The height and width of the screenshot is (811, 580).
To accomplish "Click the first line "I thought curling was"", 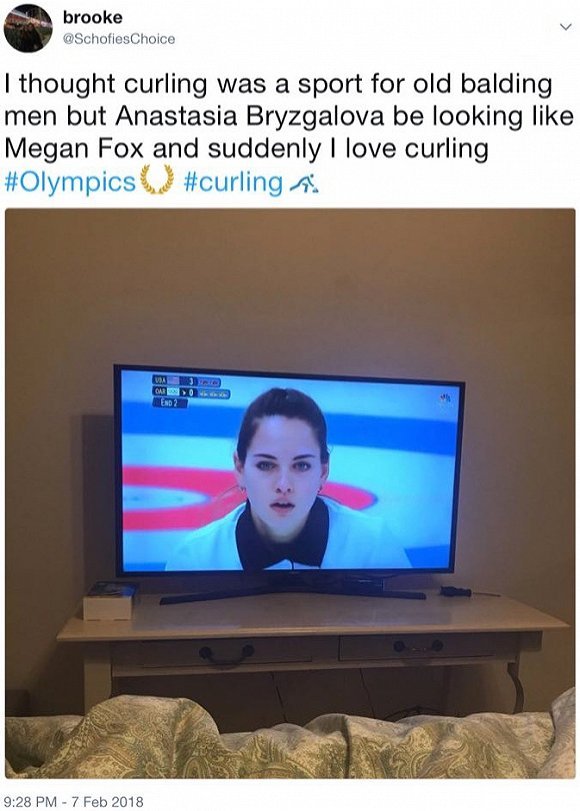I will 138,84.
